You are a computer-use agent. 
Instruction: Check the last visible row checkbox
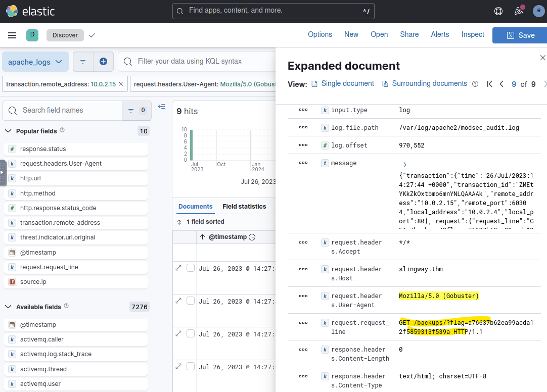191,366
